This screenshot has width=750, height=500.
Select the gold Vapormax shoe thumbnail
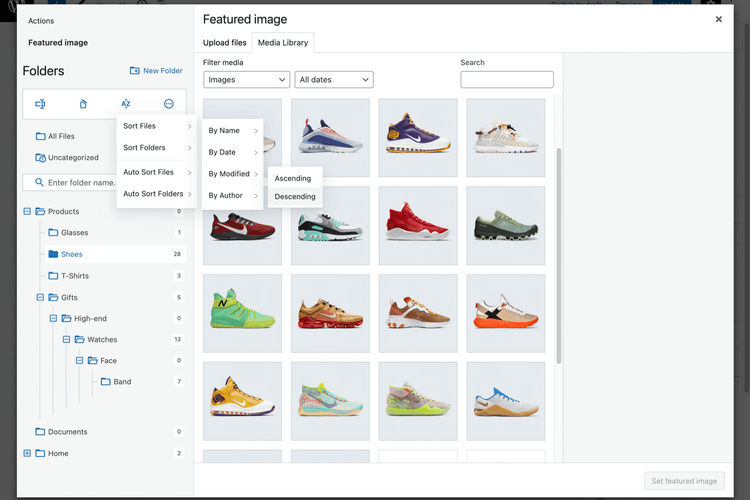point(330,313)
